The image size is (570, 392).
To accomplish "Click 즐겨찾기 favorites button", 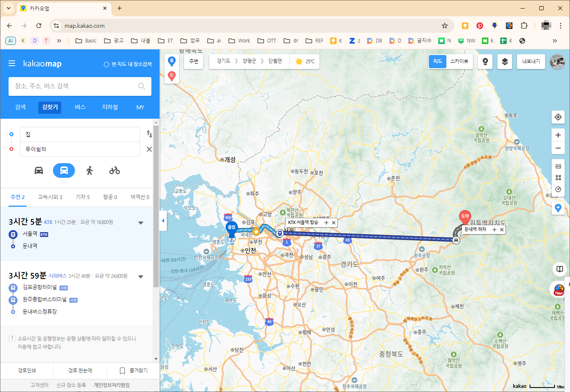I will [133, 371].
